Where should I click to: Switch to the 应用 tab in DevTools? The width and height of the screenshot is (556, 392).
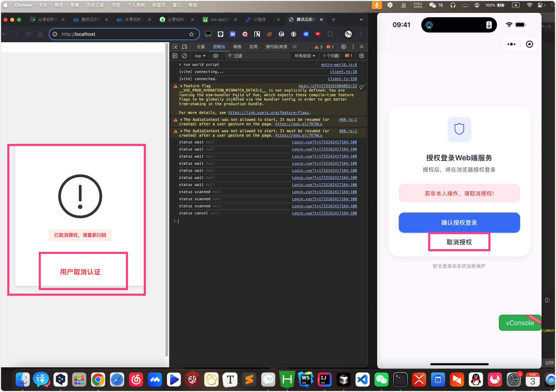253,47
